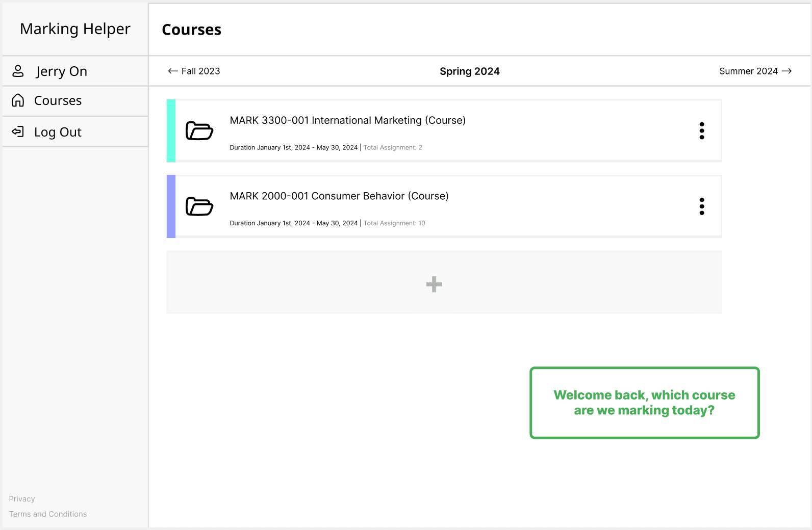Click the log out arrow icon

(18, 132)
